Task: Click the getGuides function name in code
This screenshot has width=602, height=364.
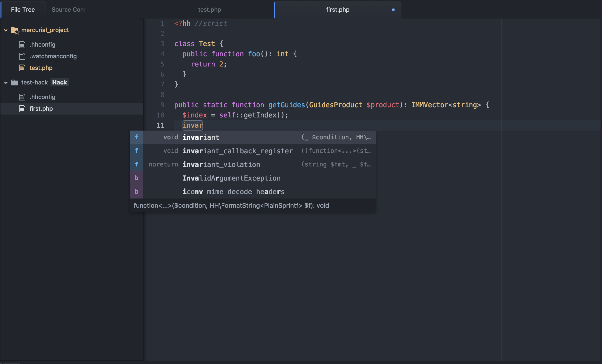Action: tap(287, 105)
